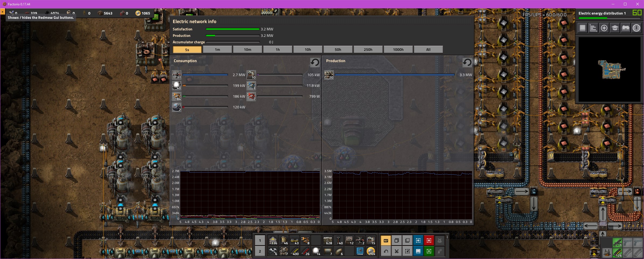Open the trains overview button
This screenshot has width=644, height=259.
[x=626, y=28]
